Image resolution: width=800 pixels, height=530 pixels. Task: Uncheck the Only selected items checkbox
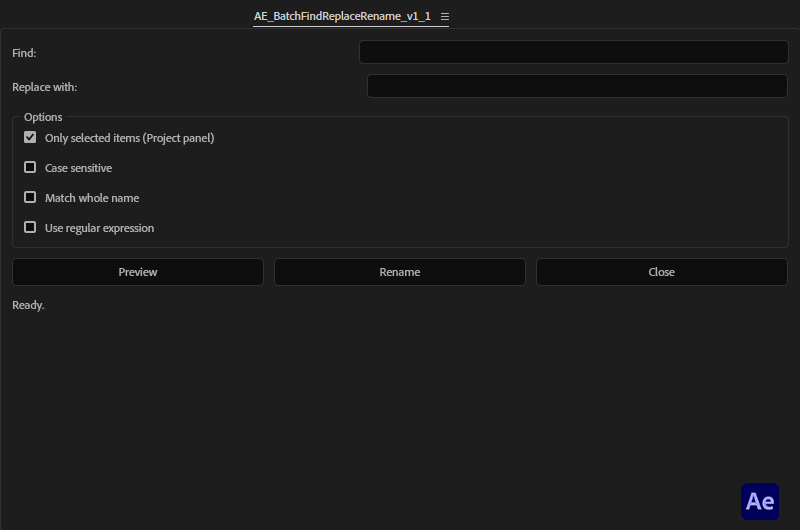[30, 138]
